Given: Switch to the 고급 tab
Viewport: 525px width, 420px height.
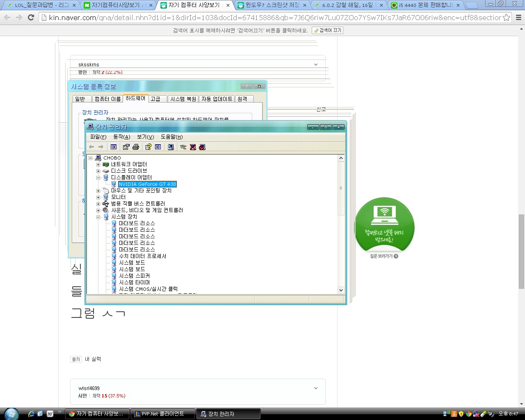Looking at the screenshot, I should [155, 99].
